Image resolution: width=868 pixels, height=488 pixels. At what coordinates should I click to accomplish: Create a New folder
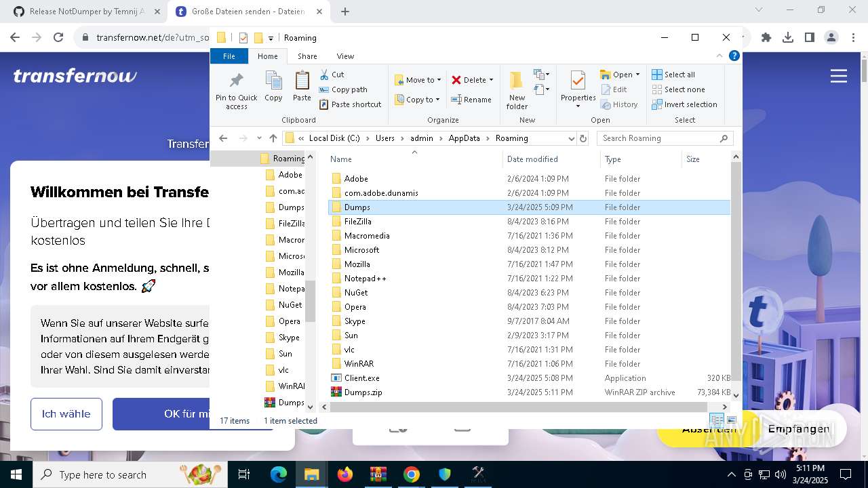click(517, 89)
